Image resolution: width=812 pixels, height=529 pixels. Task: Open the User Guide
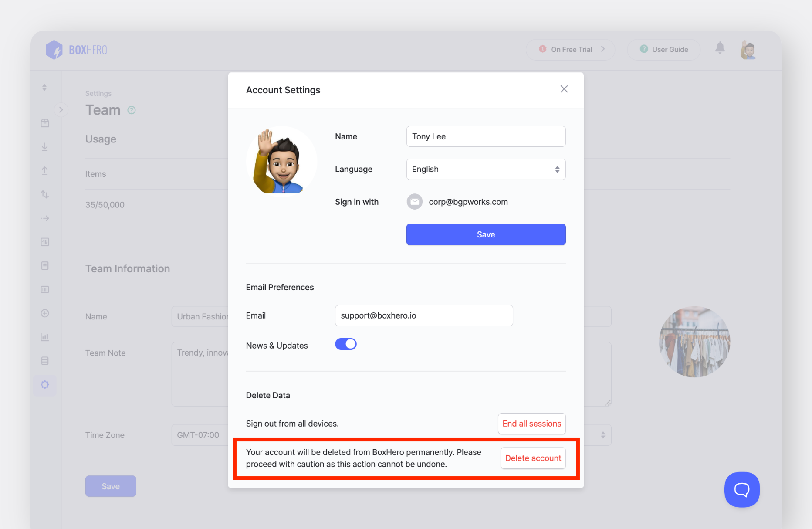pos(664,50)
